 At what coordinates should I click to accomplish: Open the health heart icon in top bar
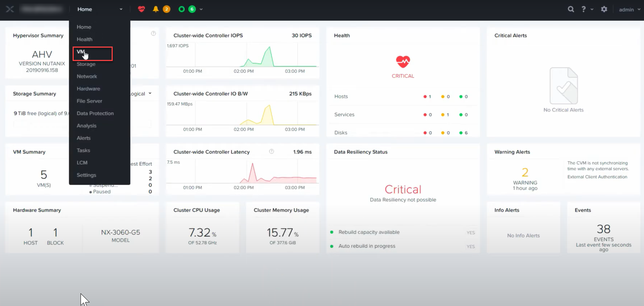click(x=141, y=9)
